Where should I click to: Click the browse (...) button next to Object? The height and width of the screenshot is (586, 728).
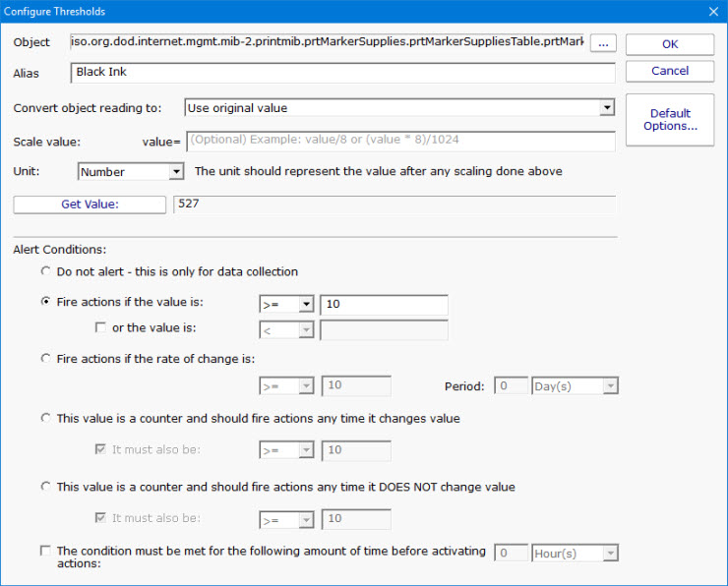[x=603, y=43]
